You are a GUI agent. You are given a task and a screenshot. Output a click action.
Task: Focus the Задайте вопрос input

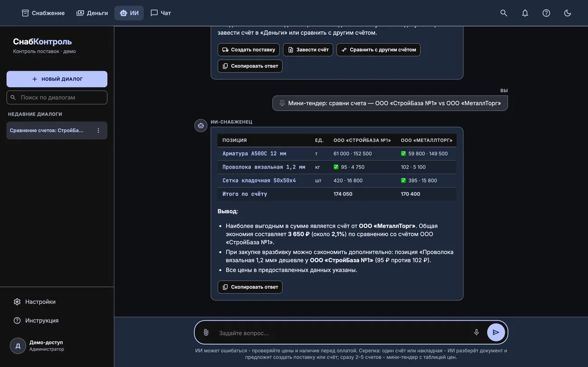point(342,333)
